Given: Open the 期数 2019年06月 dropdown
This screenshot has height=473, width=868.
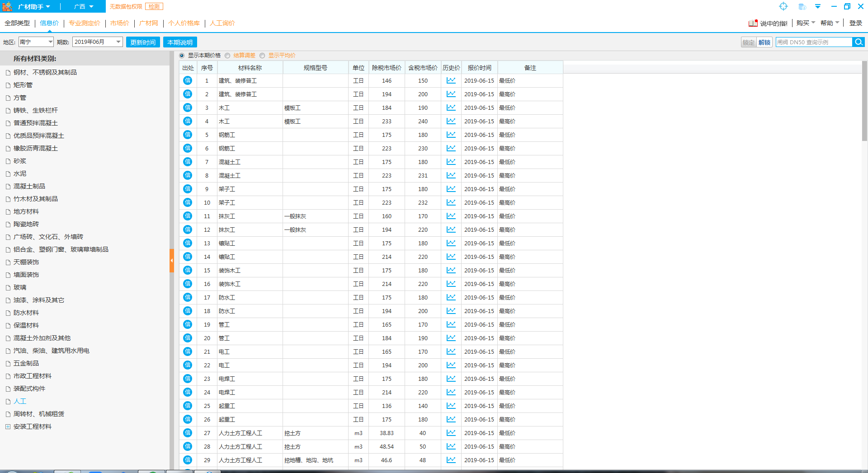Looking at the screenshot, I should (98, 42).
